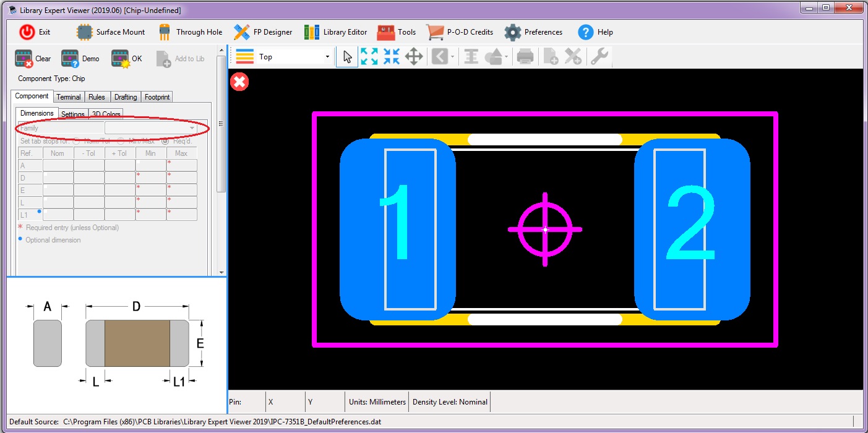Switch to the Terminal tab
The width and height of the screenshot is (868, 433).
click(69, 97)
